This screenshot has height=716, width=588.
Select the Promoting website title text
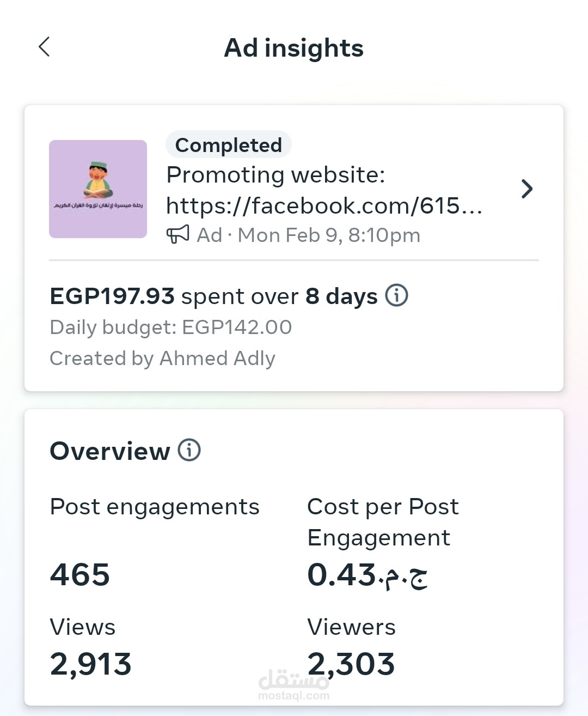tap(275, 175)
